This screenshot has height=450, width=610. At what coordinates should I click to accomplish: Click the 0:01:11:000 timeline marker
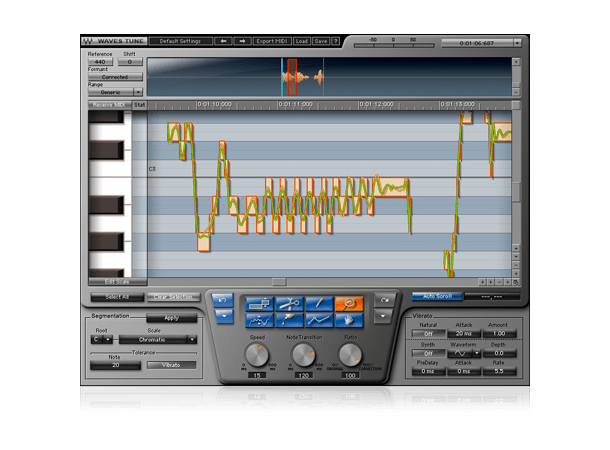296,105
